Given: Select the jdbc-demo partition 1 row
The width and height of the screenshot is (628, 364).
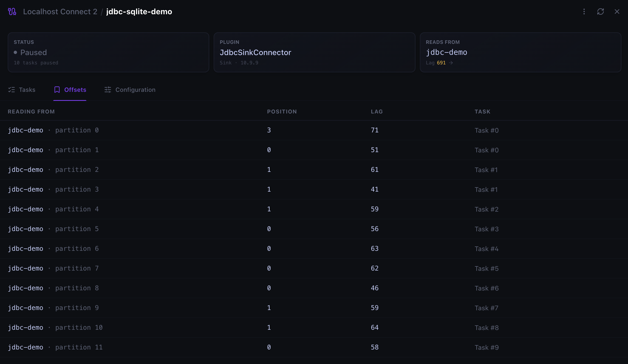Looking at the screenshot, I should [314, 150].
